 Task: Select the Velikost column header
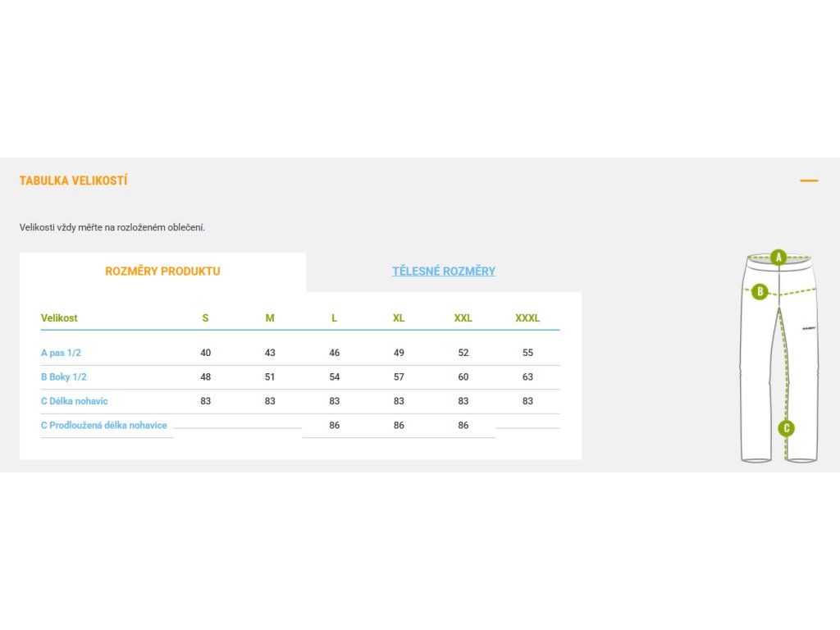(x=59, y=318)
